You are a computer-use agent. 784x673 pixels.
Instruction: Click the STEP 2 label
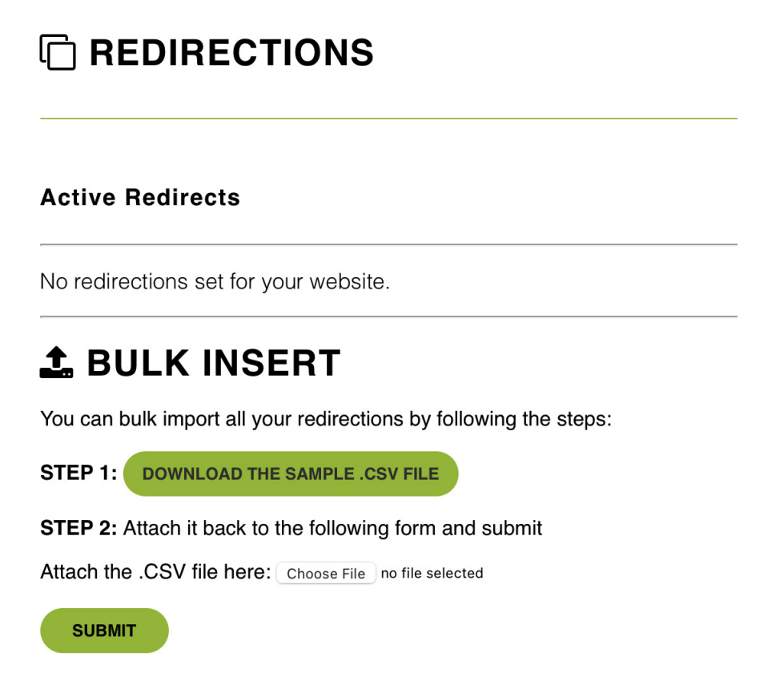pos(78,528)
